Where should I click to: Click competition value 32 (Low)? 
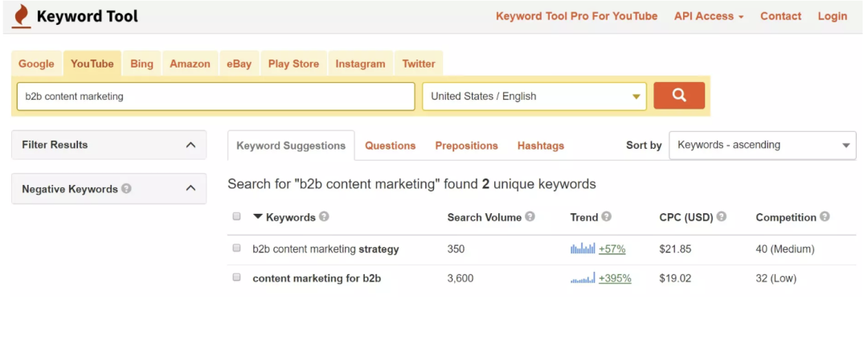[776, 278]
